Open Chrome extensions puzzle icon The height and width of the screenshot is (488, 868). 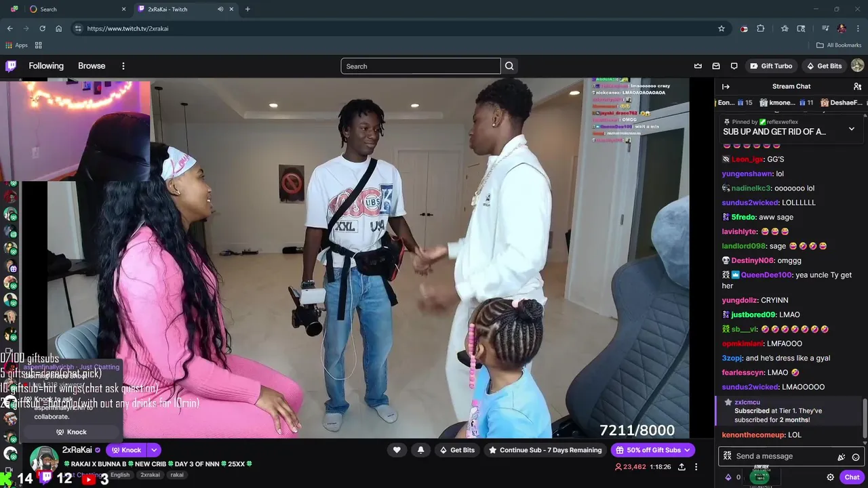tap(760, 28)
